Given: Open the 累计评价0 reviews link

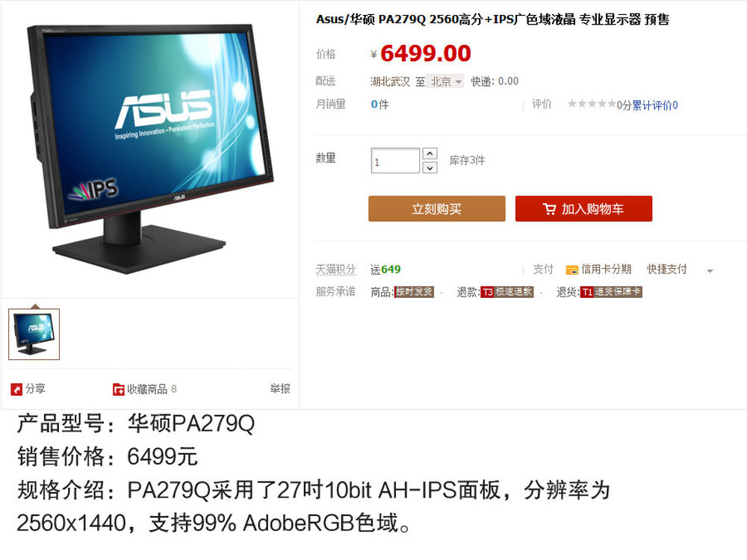Looking at the screenshot, I should (x=654, y=105).
